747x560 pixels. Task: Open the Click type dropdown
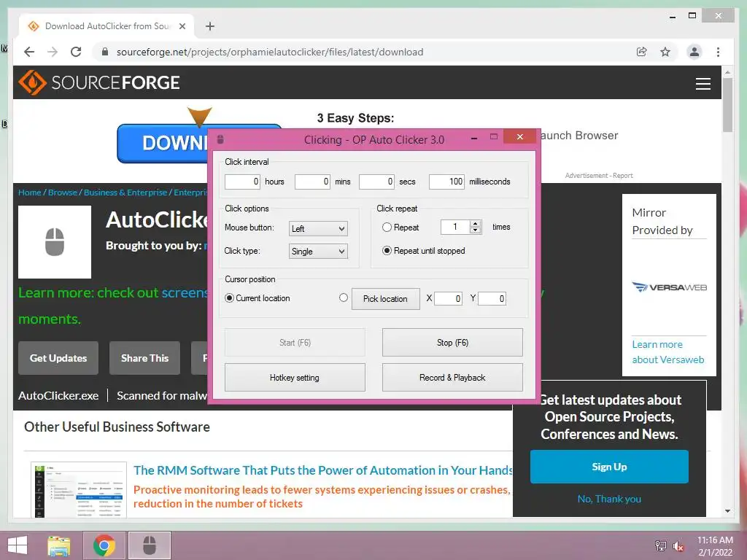tap(318, 252)
